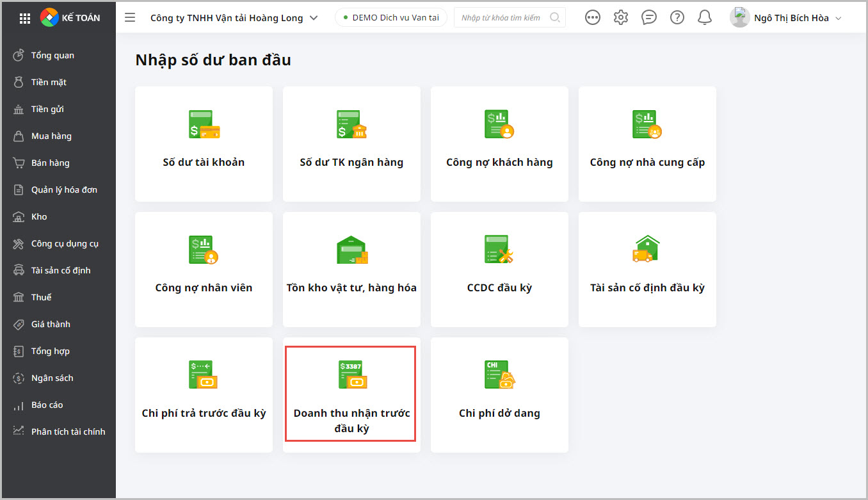The height and width of the screenshot is (500, 868).
Task: Click the user avatar picture
Action: pos(739,17)
